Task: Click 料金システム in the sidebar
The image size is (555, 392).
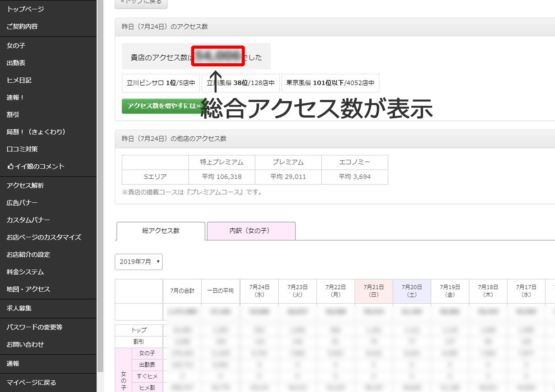Action: [25, 272]
